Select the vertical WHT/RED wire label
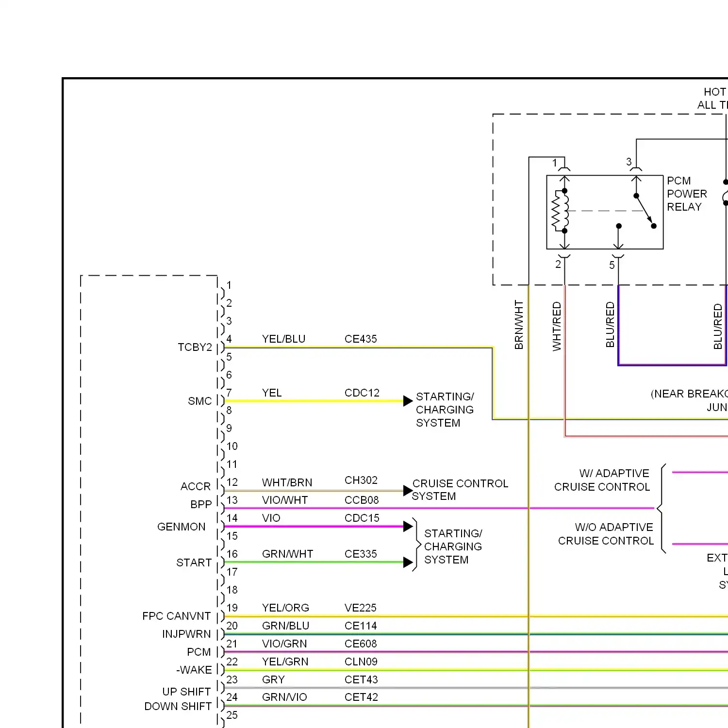Viewport: 728px width, 728px height. 557,326
